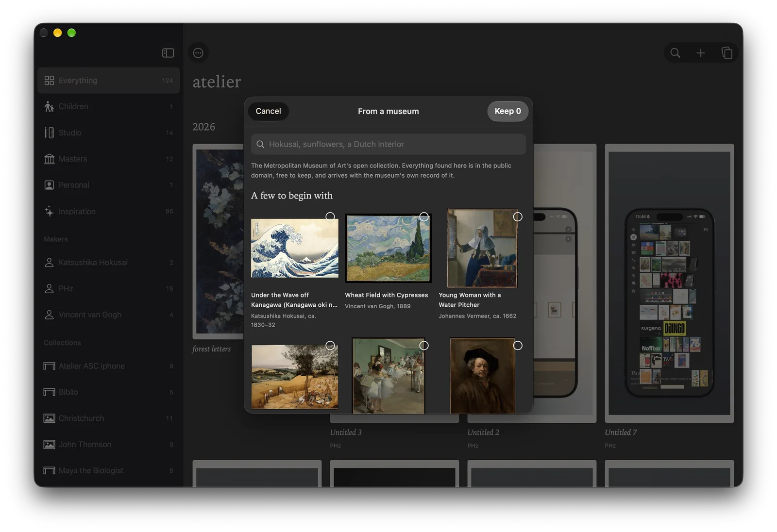777x532 pixels.
Task: Open the Studio sidebar category
Action: (x=109, y=133)
